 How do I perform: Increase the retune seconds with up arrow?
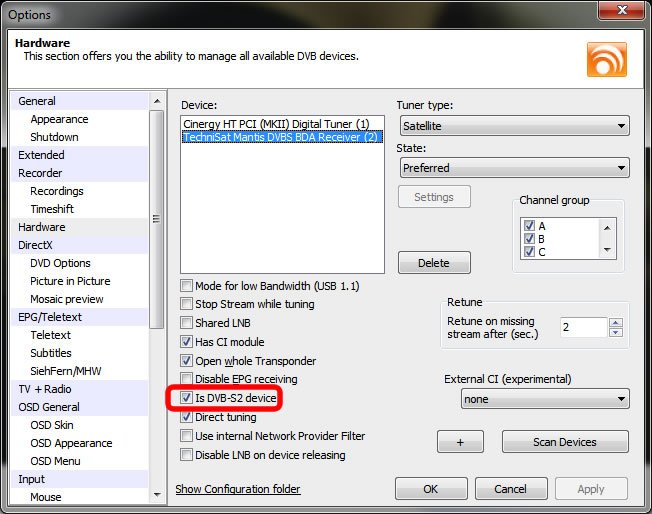pyautogui.click(x=615, y=322)
